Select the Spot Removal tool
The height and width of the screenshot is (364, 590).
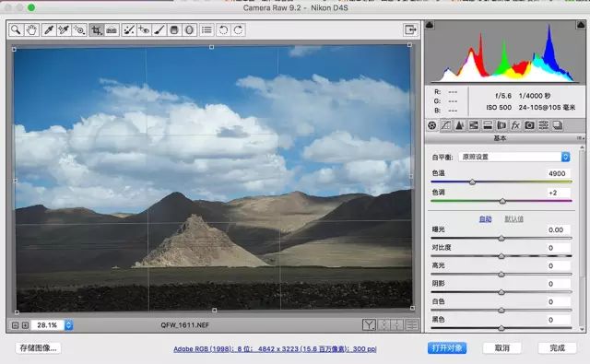[x=129, y=29]
